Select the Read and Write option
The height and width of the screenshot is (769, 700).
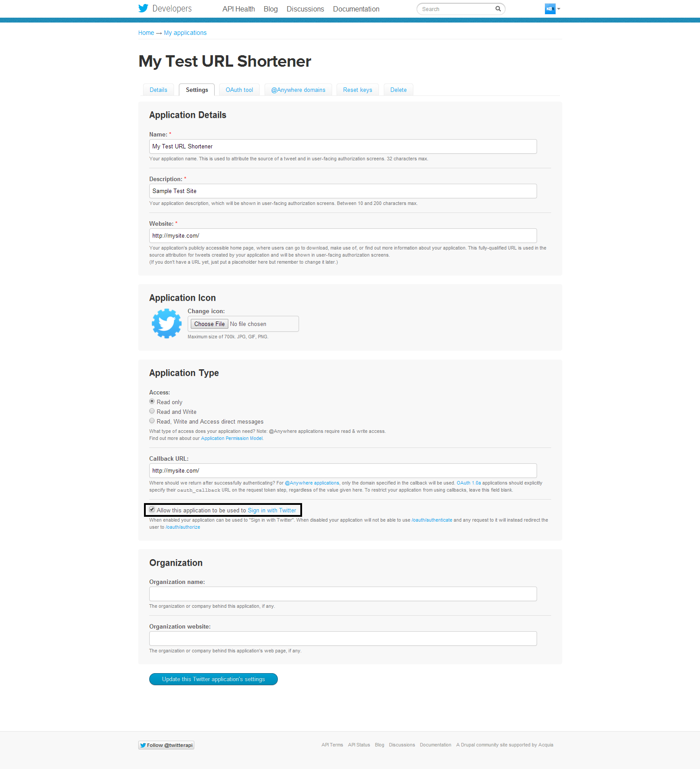152,411
